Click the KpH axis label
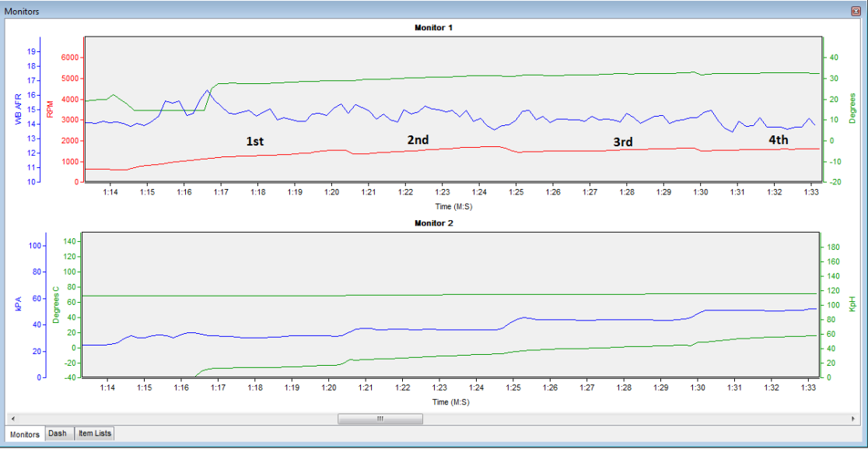Viewport: 868px width, 449px height. pos(853,303)
